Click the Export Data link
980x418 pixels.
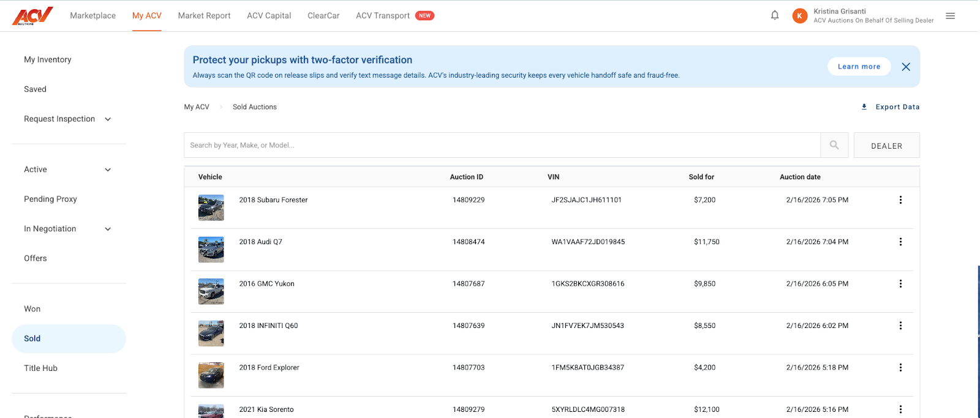(897, 107)
